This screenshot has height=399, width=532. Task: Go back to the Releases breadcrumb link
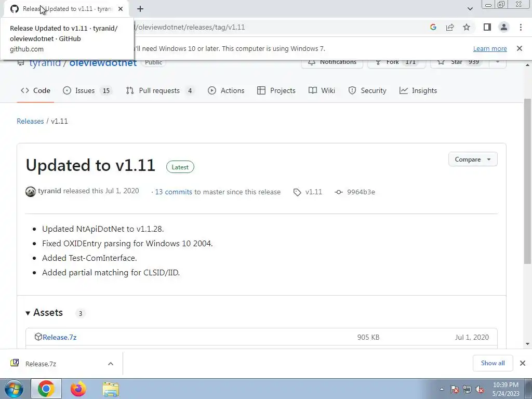pyautogui.click(x=30, y=121)
